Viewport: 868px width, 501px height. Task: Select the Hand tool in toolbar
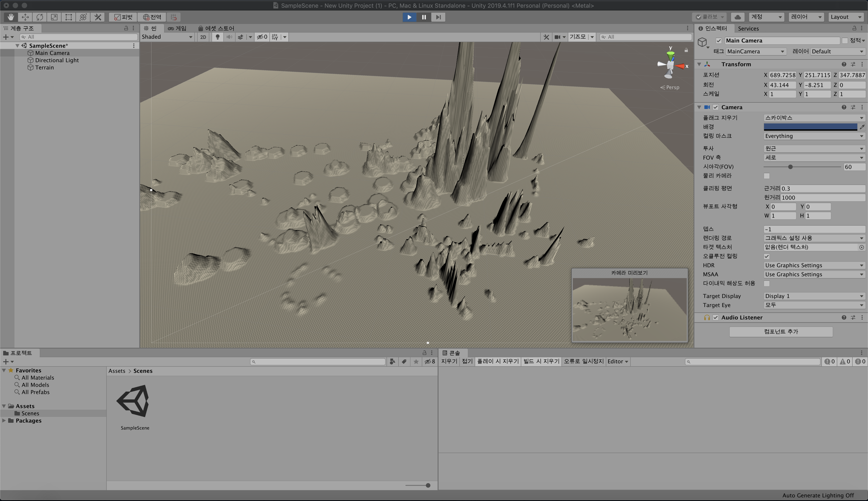11,17
